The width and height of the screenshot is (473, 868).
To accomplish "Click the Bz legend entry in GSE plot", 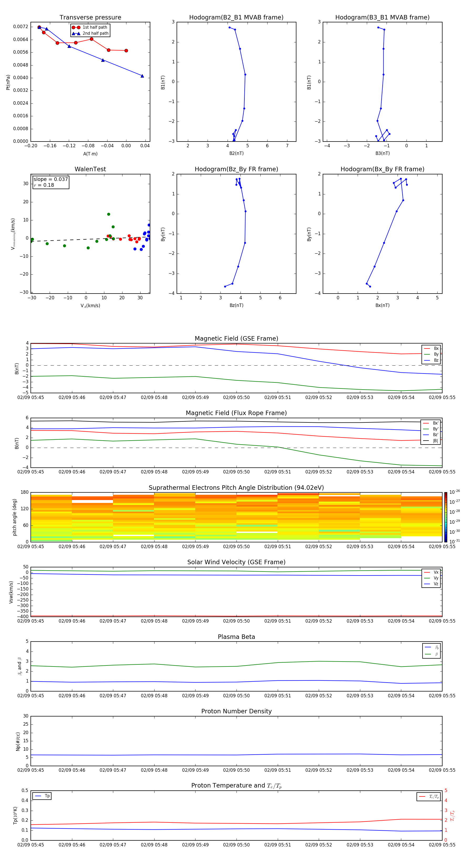I will [x=431, y=361].
